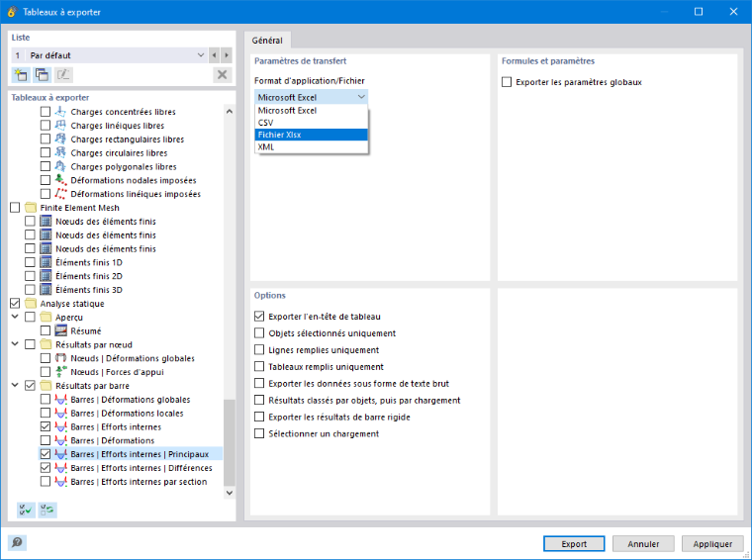Viewport: 752px width, 560px height.
Task: Check Résultats classés par objets, puis par chargement
Action: coord(259,400)
